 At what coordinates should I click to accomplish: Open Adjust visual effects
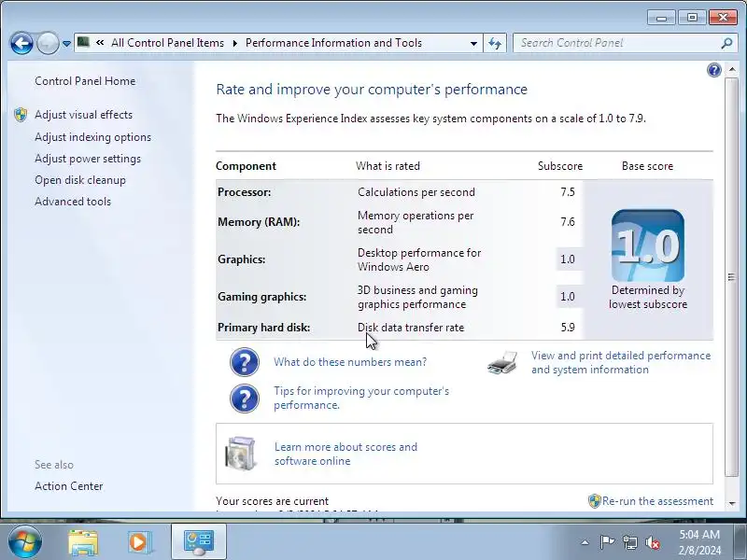pos(83,115)
